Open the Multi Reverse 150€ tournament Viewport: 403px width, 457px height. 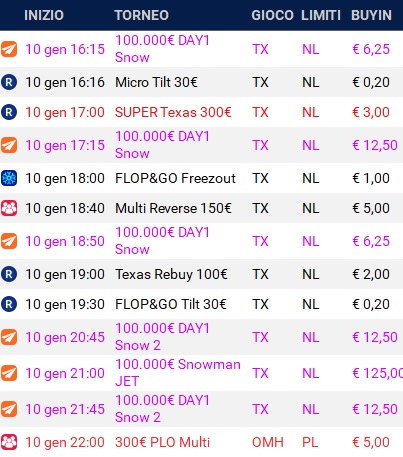[x=173, y=208]
